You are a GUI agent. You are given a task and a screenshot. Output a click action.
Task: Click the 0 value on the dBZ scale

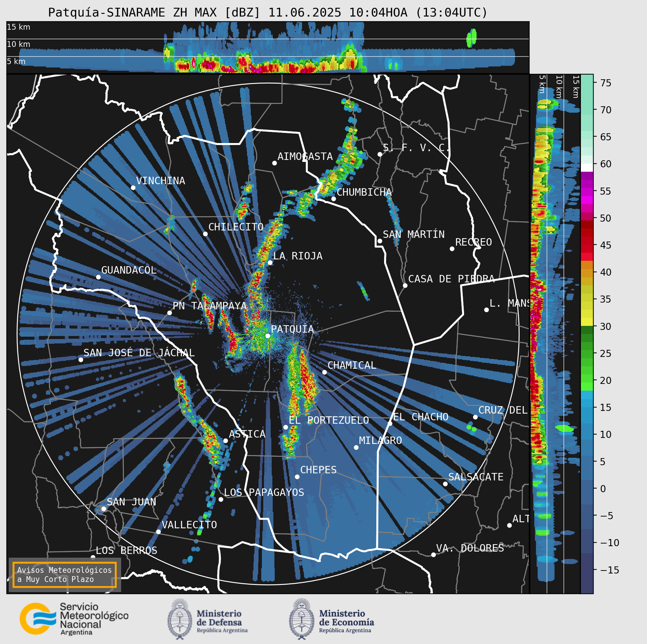click(x=603, y=489)
